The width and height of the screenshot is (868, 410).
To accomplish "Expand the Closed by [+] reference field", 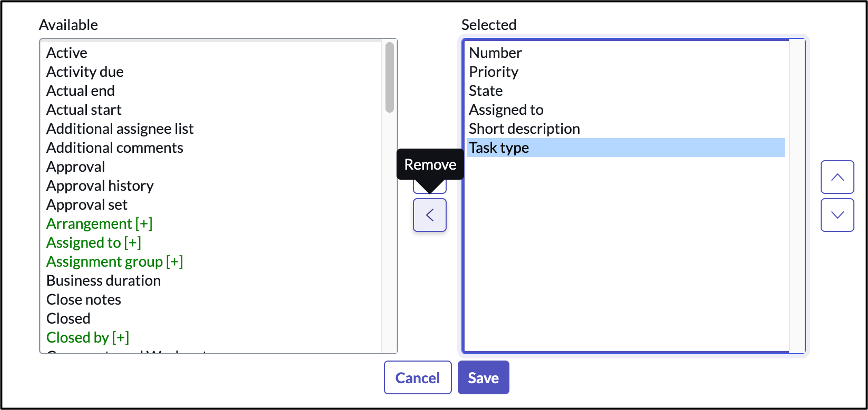I will (x=87, y=338).
